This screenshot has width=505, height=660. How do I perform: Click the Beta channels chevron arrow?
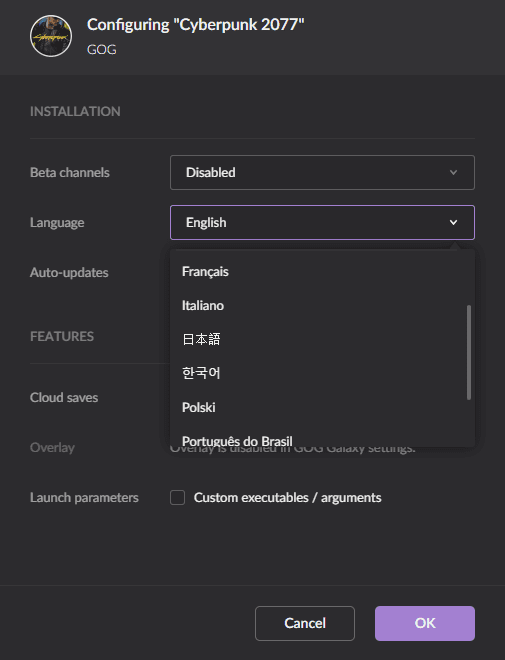[x=453, y=173]
